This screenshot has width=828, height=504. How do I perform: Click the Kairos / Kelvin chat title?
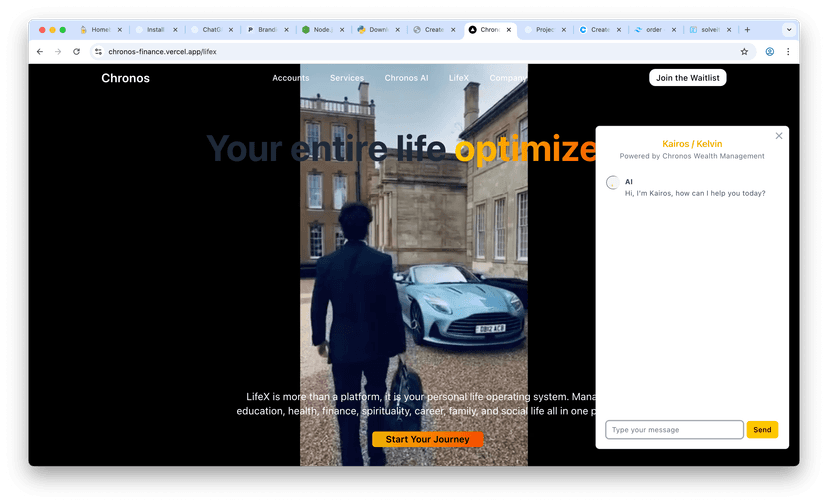(x=692, y=144)
